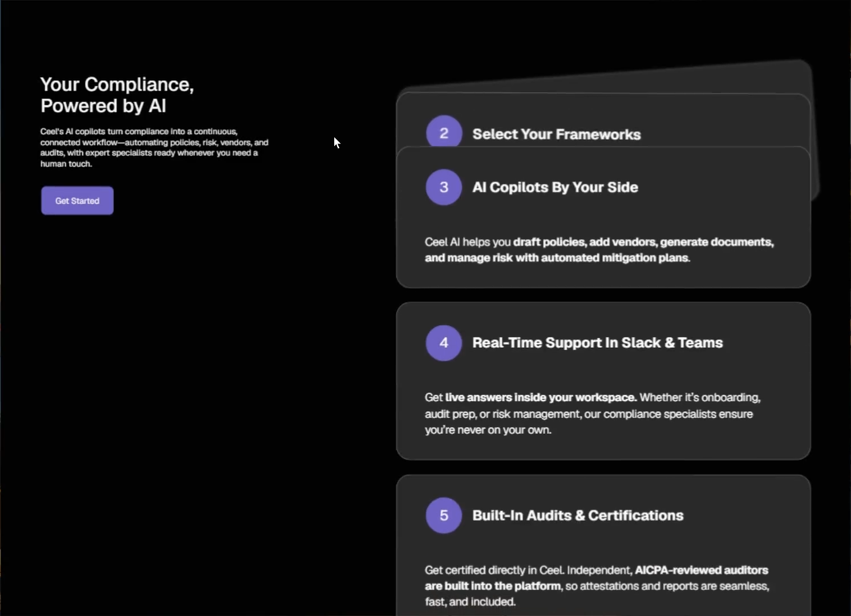This screenshot has width=851, height=616.
Task: Select the step 5 number badge
Action: [x=444, y=516]
